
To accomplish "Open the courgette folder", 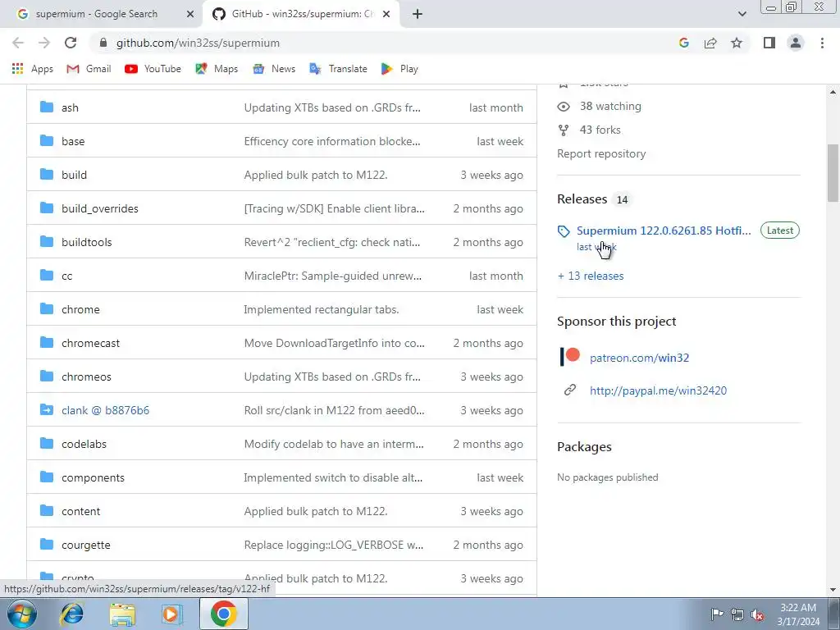I will tap(85, 546).
